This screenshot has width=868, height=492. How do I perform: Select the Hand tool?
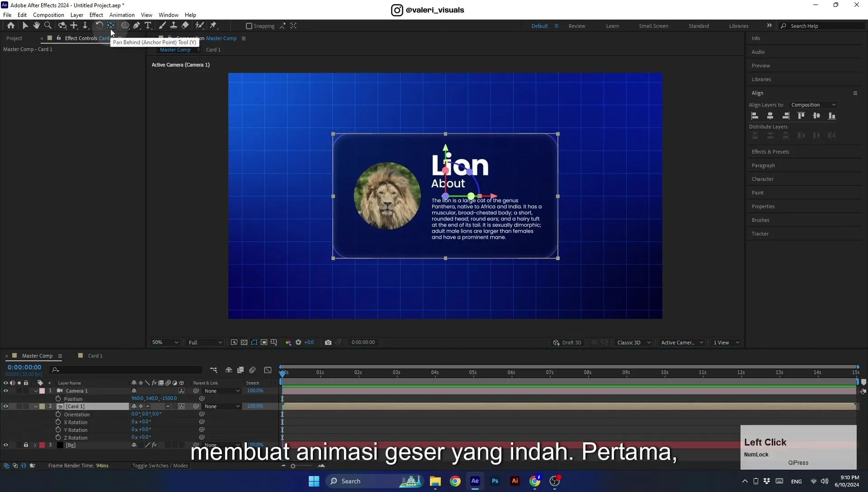point(37,26)
